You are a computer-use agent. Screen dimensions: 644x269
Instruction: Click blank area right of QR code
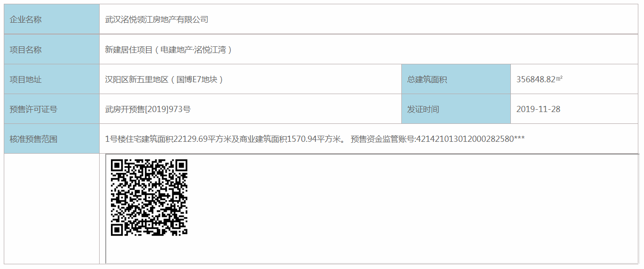coord(413,208)
